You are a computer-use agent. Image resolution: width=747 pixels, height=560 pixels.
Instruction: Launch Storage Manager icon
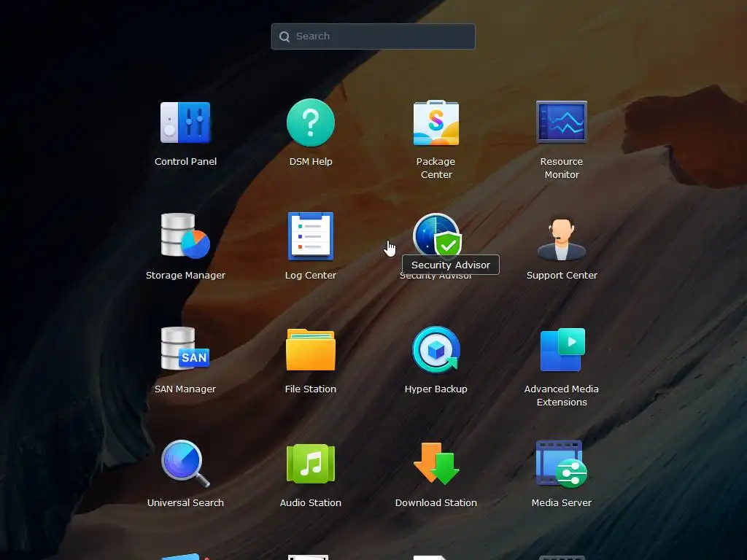185,236
